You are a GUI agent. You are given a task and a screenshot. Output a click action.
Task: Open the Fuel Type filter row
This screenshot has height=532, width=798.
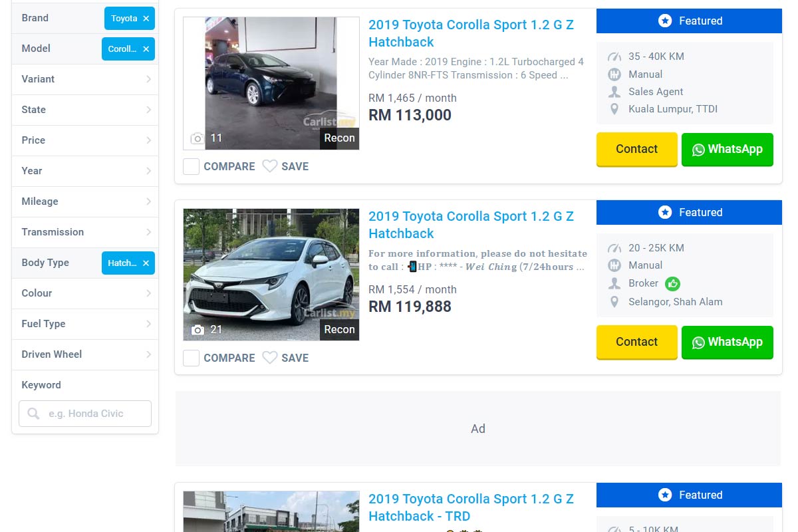(85, 324)
